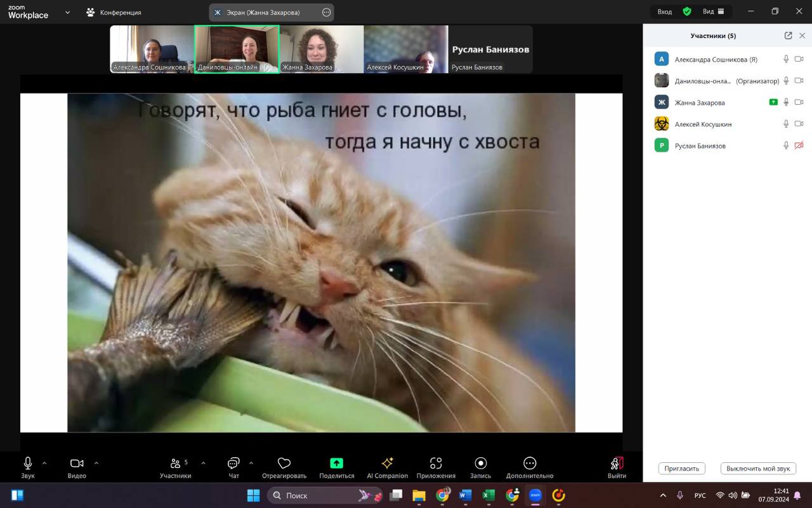This screenshot has height=508, width=812.
Task: Select Руслан Баниязов name in participant list
Action: point(700,146)
